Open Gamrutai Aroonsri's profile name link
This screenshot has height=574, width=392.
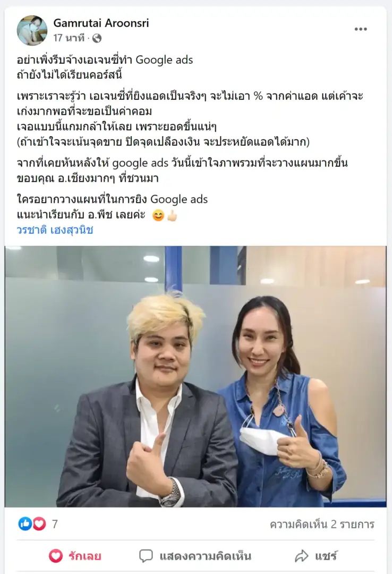[x=101, y=23]
